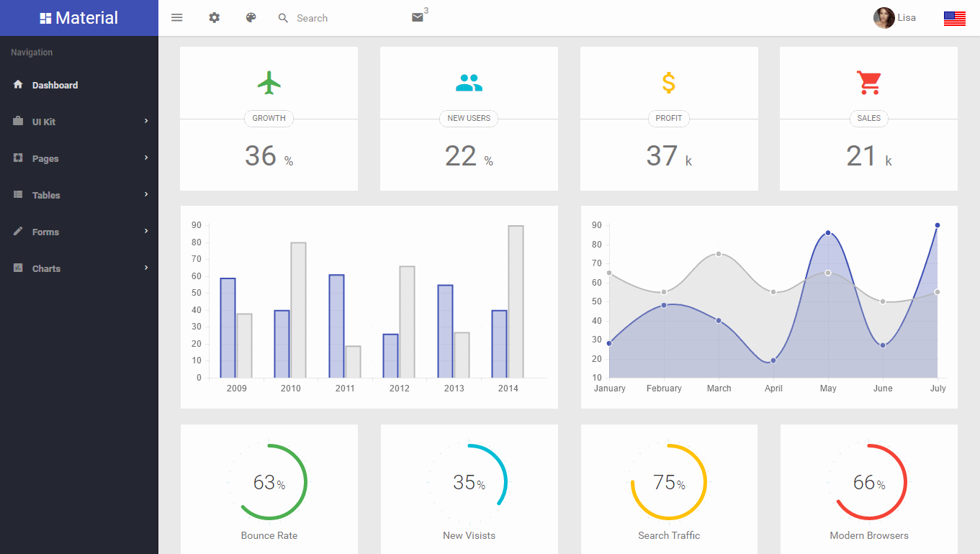Screen dimensions: 980x554
Task: Expand the Charts section
Action: (x=46, y=268)
